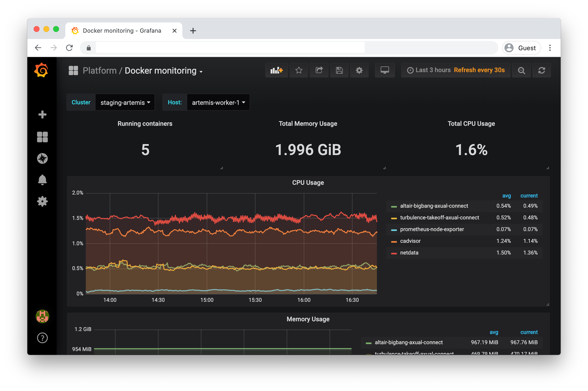The width and height of the screenshot is (588, 391).
Task: Reload the page in browser
Action: click(69, 48)
